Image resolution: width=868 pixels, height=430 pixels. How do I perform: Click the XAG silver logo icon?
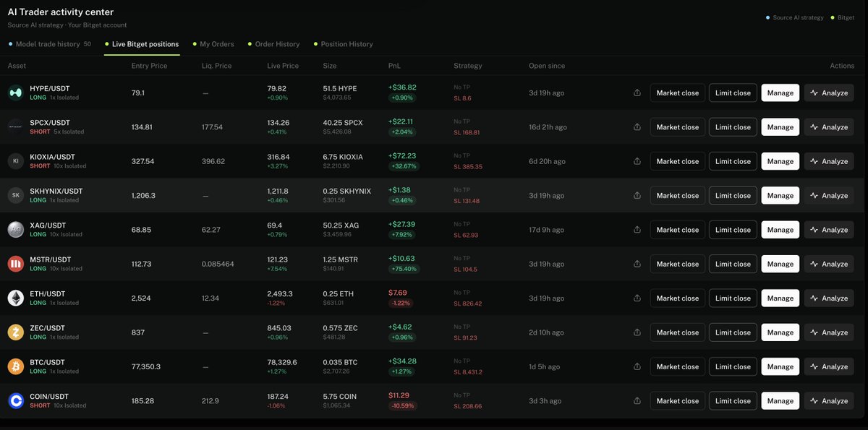point(15,230)
